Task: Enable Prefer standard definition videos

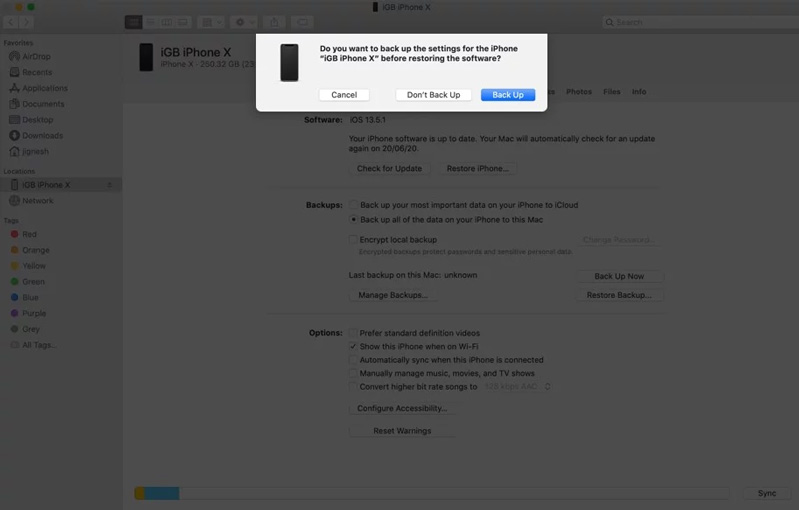Action: pos(353,333)
